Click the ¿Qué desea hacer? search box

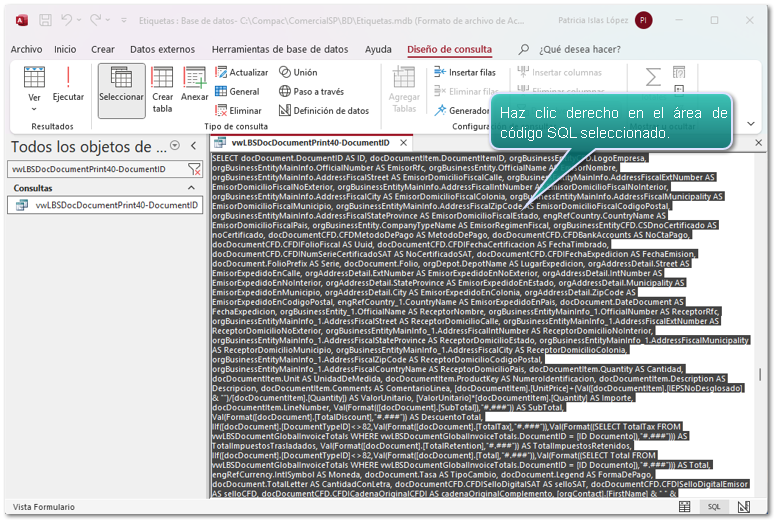coord(579,49)
